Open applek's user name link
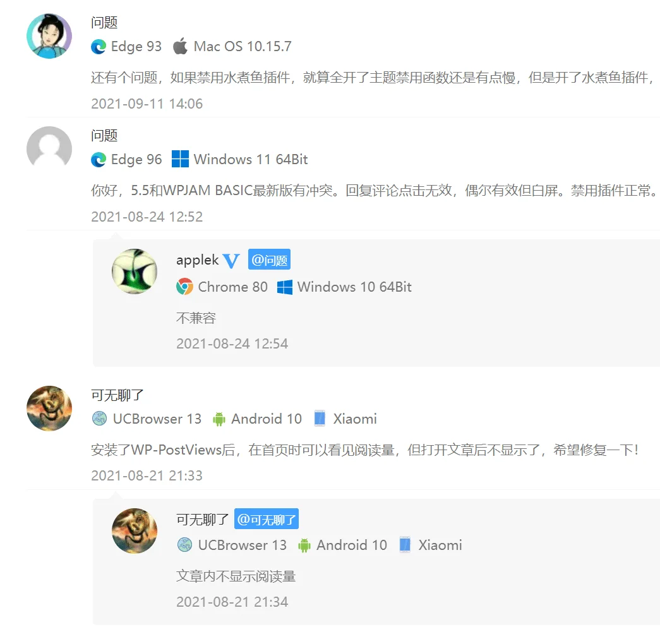Viewport: 660px width, 644px height. coord(198,260)
